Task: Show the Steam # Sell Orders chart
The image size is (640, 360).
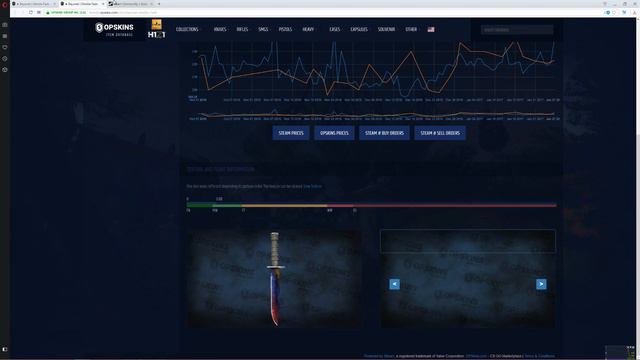Action: [x=440, y=133]
